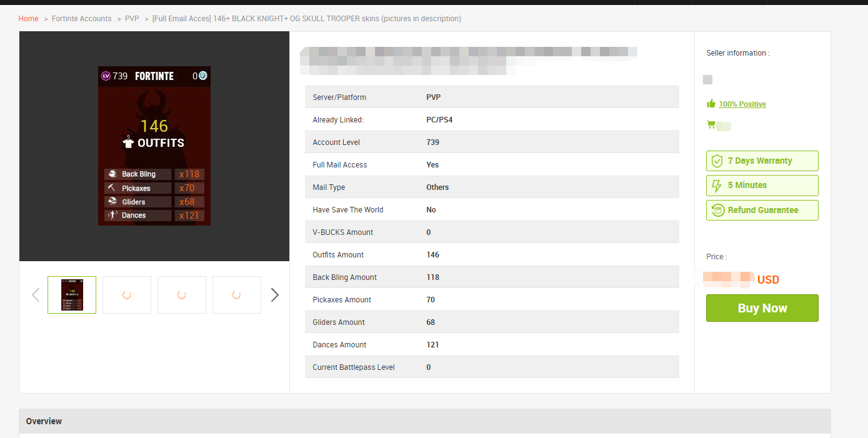Click the blurred seller avatar under Seller information
Image resolution: width=868 pixels, height=438 pixels.
707,79
